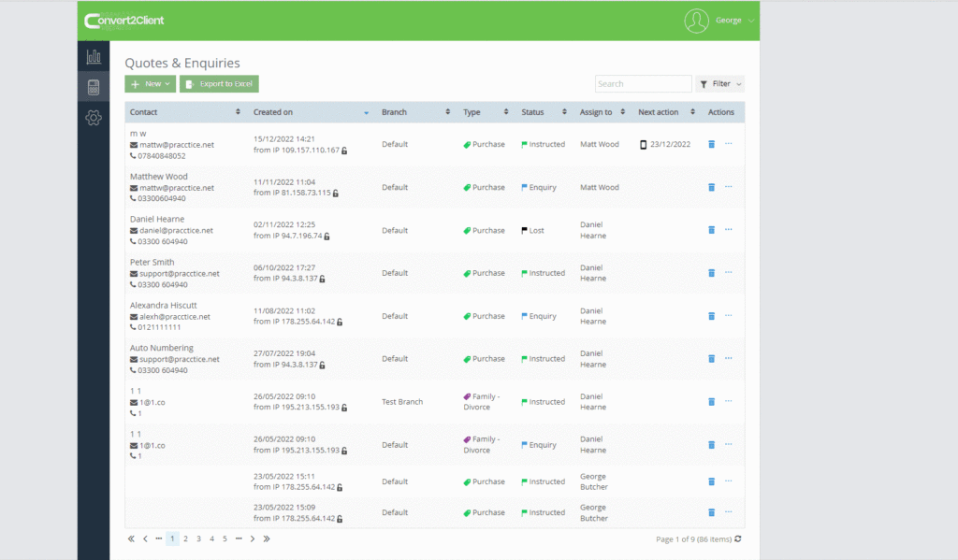
Task: Open email mattw@pracctice.net for Matthew Wood
Action: click(x=177, y=188)
